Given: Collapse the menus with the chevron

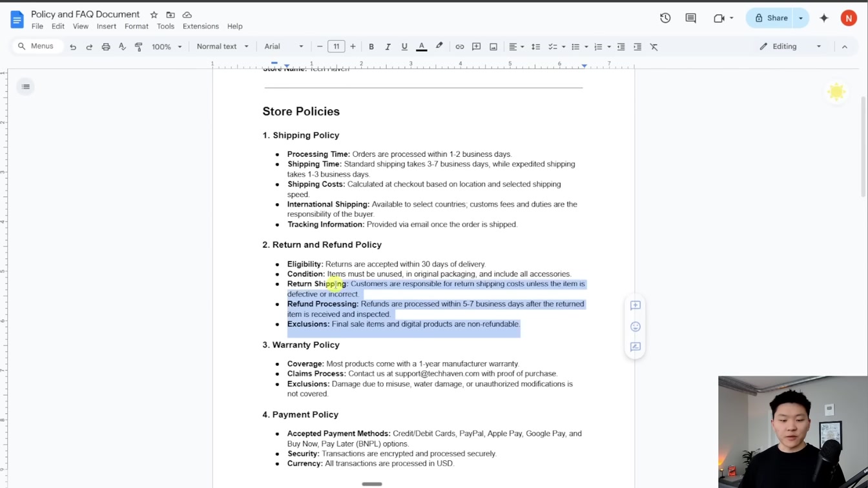Looking at the screenshot, I should pyautogui.click(x=845, y=46).
